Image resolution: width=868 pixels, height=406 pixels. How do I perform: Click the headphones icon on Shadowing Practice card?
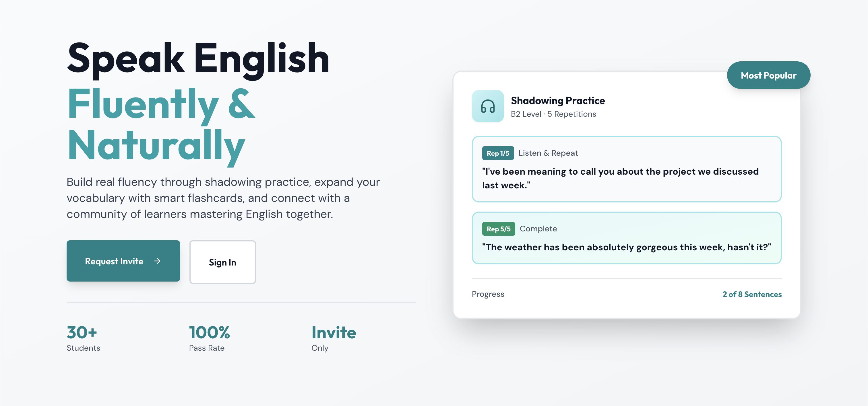(488, 106)
